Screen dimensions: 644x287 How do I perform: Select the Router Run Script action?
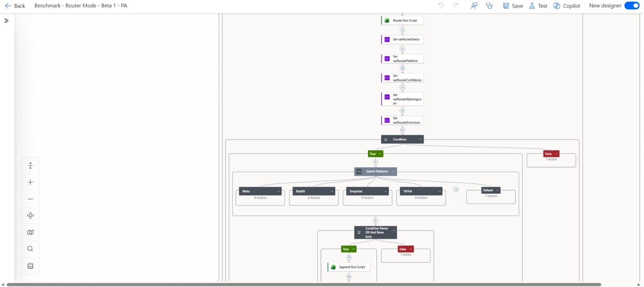402,20
